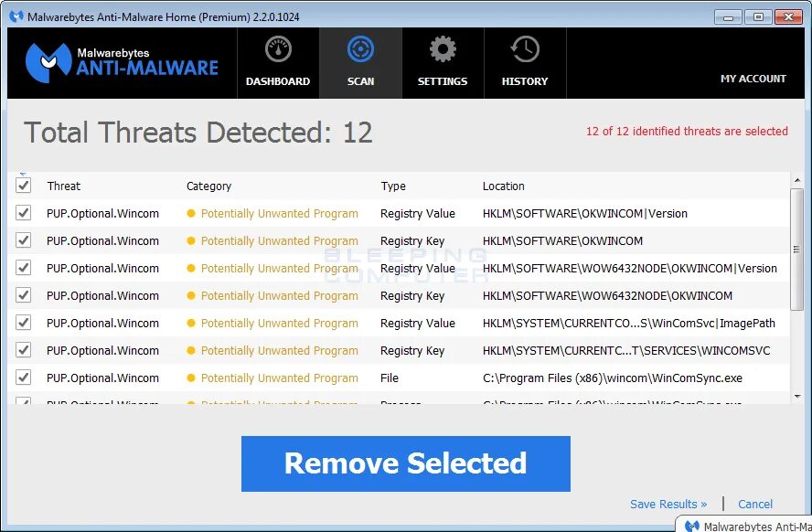This screenshot has width=812, height=532.
Task: Uncheck threat HKLM\SOFTWARE\WOW6432NODE\OKWINCOM key
Action: pos(23,295)
